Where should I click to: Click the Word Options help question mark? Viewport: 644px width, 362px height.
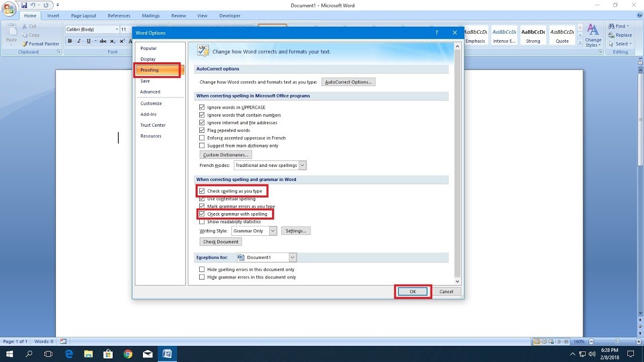pos(436,33)
